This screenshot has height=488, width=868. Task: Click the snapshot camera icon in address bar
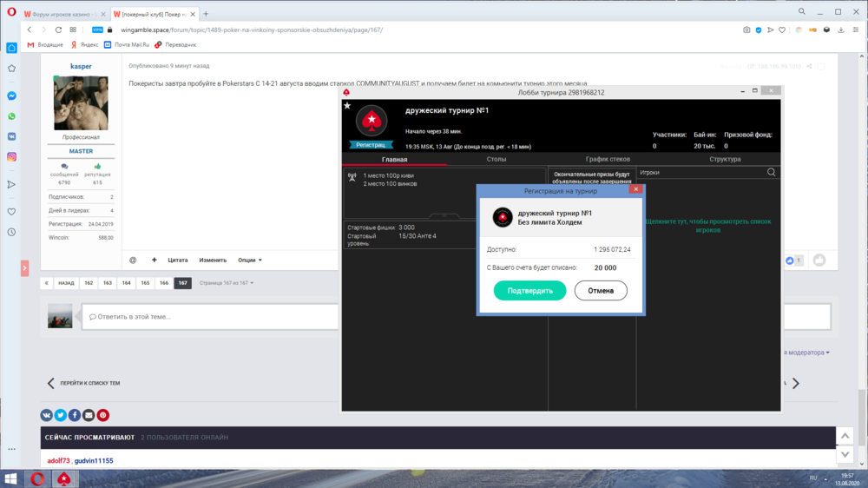pyautogui.click(x=746, y=30)
